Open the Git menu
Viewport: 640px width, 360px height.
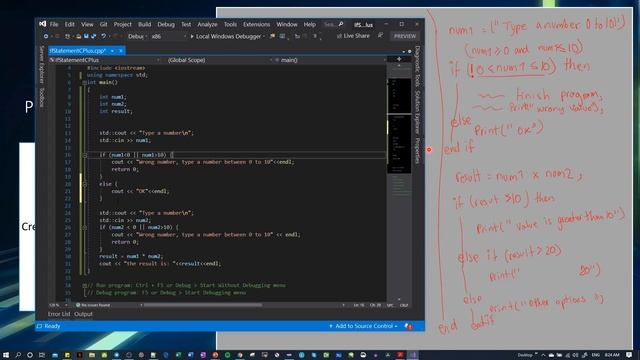tap(103, 24)
